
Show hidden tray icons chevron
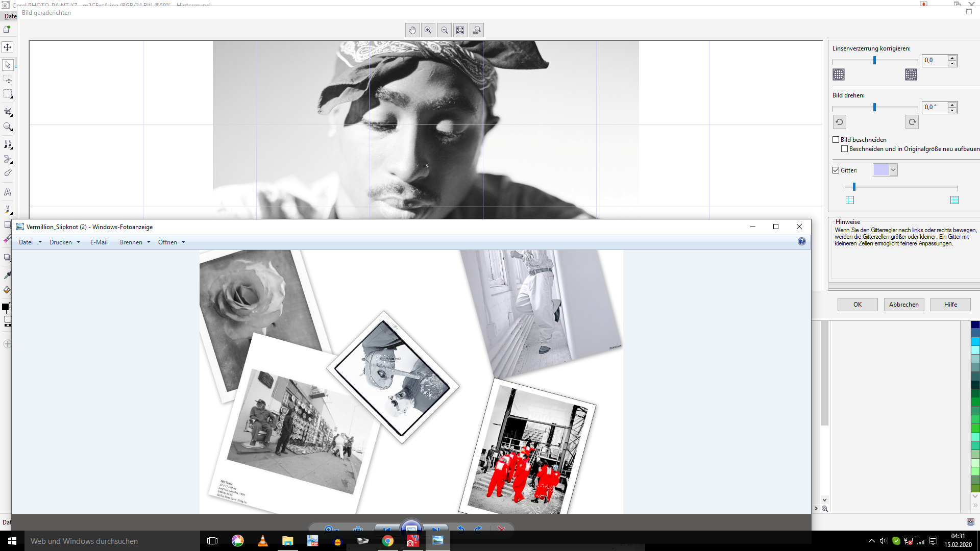[871, 541]
